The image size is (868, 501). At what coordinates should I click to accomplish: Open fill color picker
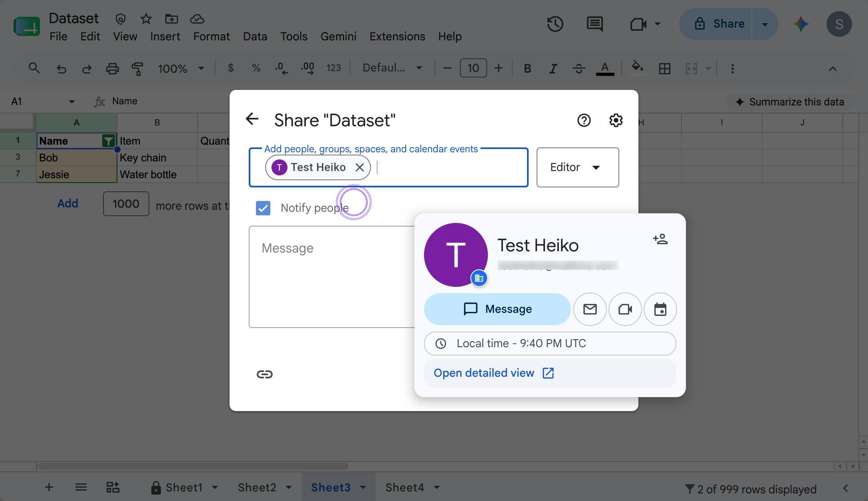click(637, 66)
